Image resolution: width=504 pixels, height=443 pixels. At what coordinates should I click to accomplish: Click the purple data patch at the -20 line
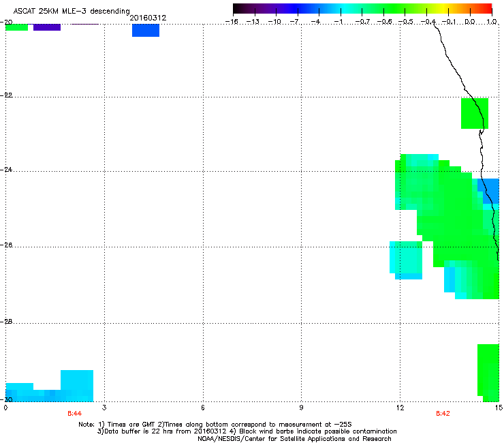(x=47, y=27)
